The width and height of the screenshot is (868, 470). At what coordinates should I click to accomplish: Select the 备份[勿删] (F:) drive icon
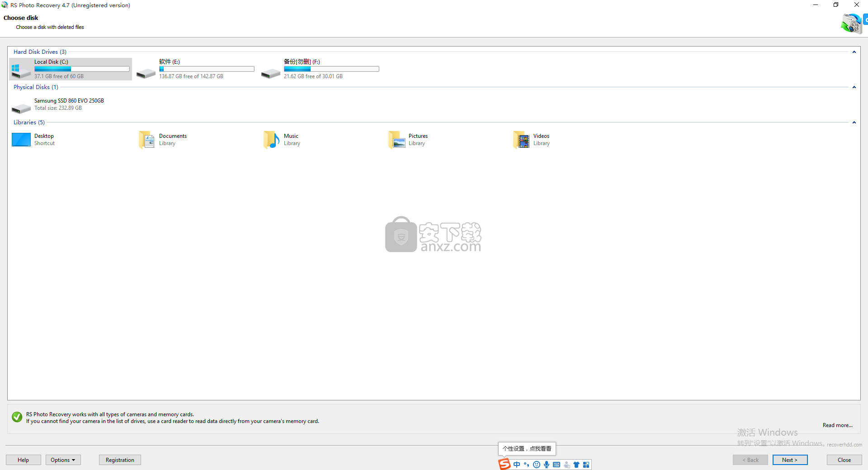coord(271,73)
